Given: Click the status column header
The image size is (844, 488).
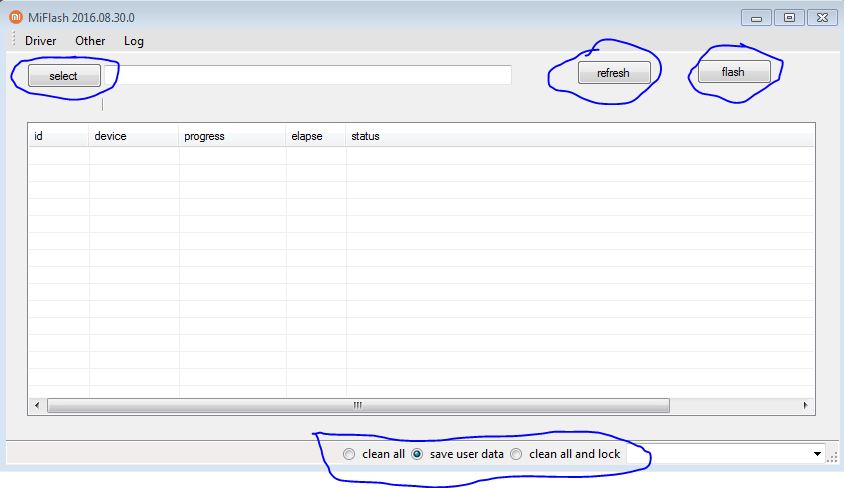Looking at the screenshot, I should pos(580,136).
